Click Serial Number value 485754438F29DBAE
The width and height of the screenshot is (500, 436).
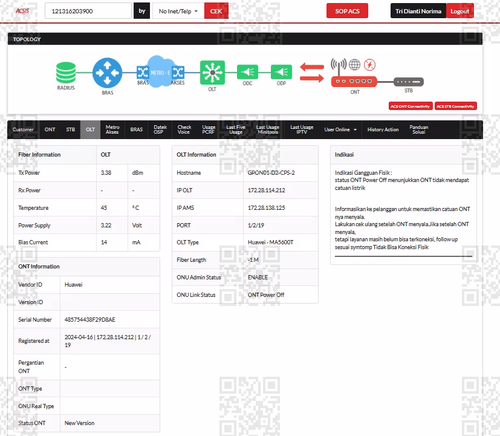click(x=90, y=320)
